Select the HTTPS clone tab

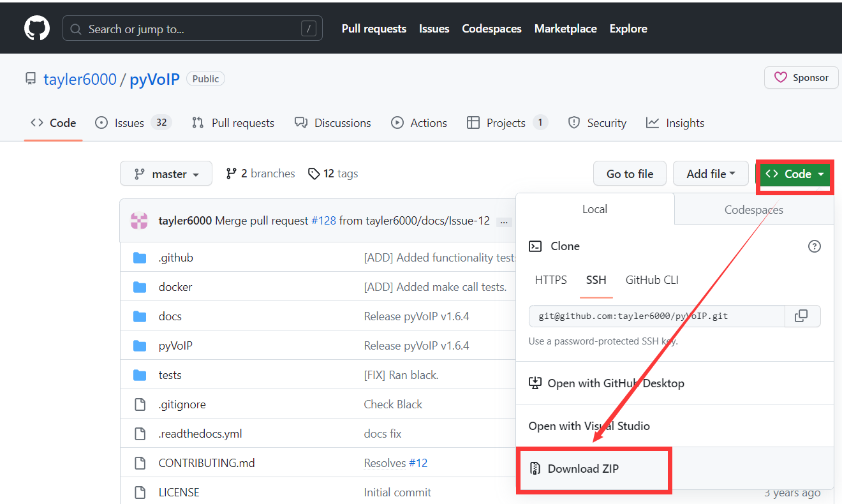[550, 279]
